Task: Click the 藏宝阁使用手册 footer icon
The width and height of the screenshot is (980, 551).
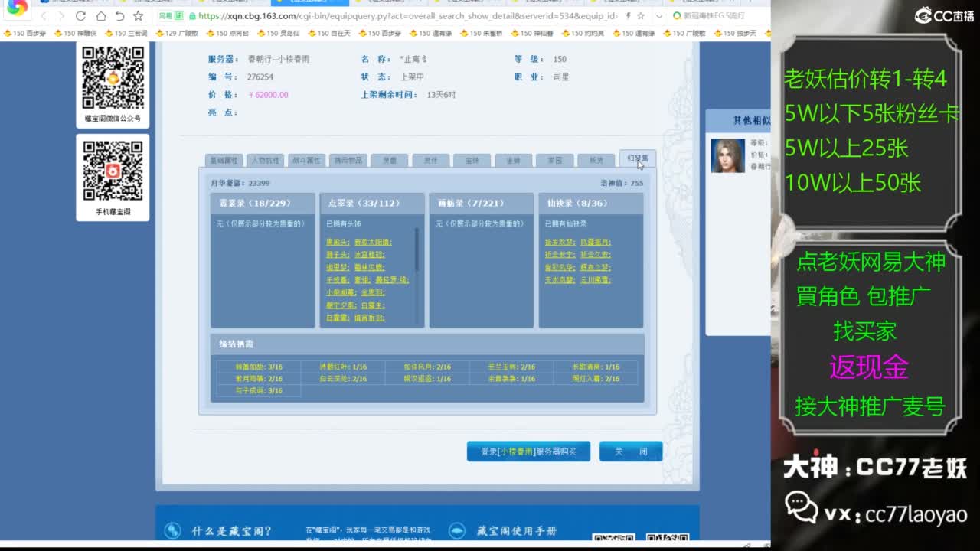Action: point(456,530)
